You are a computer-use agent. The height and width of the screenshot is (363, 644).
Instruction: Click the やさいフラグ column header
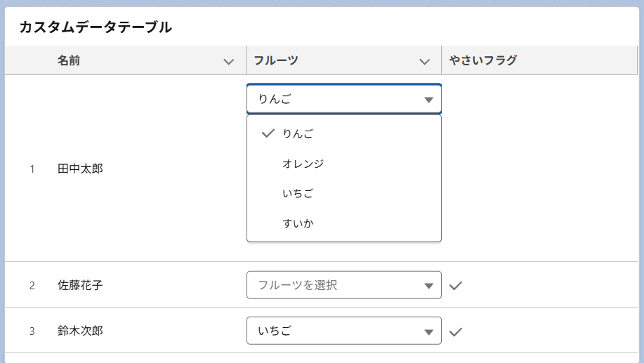[x=483, y=60]
